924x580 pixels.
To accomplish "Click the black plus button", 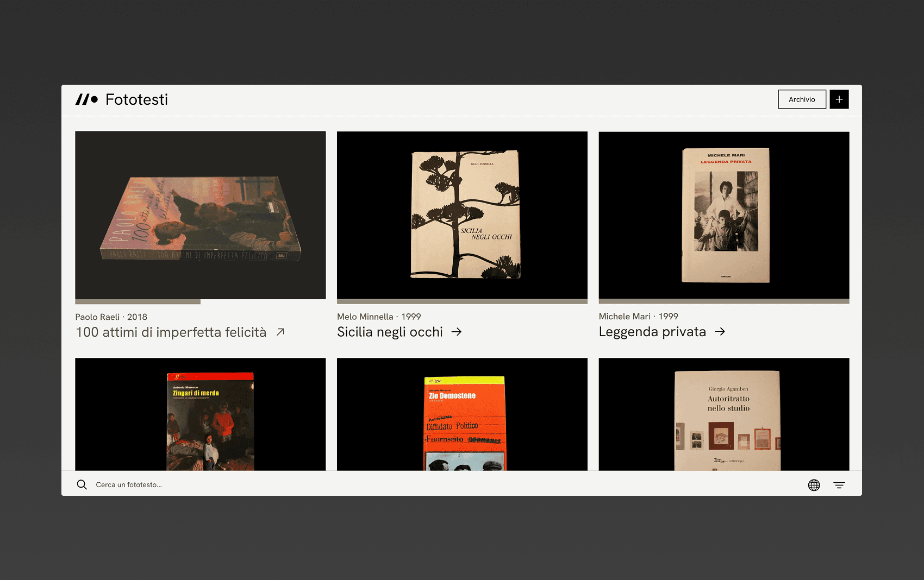I will pyautogui.click(x=839, y=99).
